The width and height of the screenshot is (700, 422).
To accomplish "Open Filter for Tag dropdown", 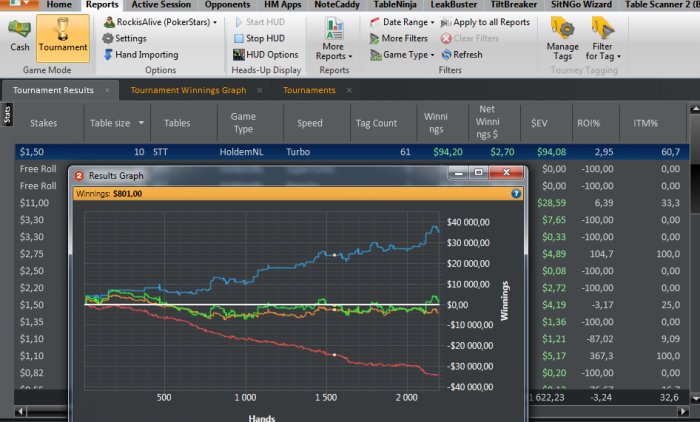I will tap(603, 39).
